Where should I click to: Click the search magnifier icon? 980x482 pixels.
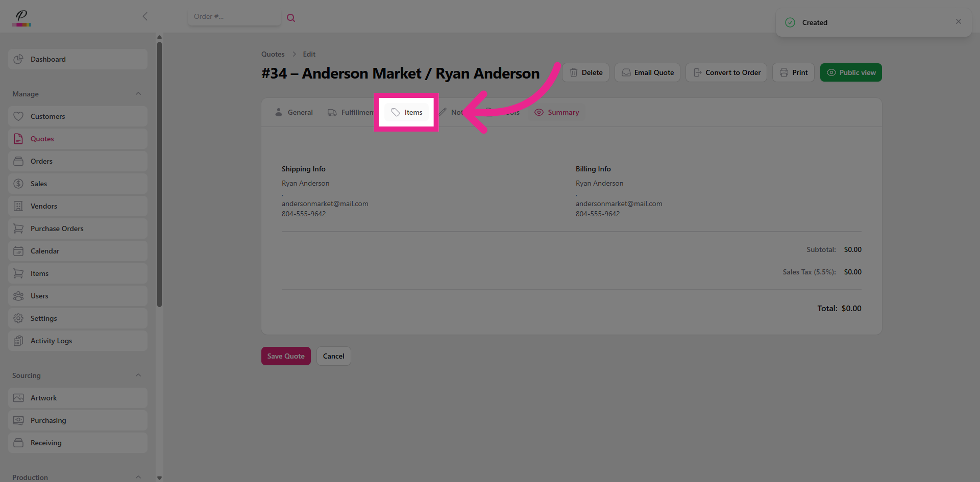pyautogui.click(x=291, y=18)
